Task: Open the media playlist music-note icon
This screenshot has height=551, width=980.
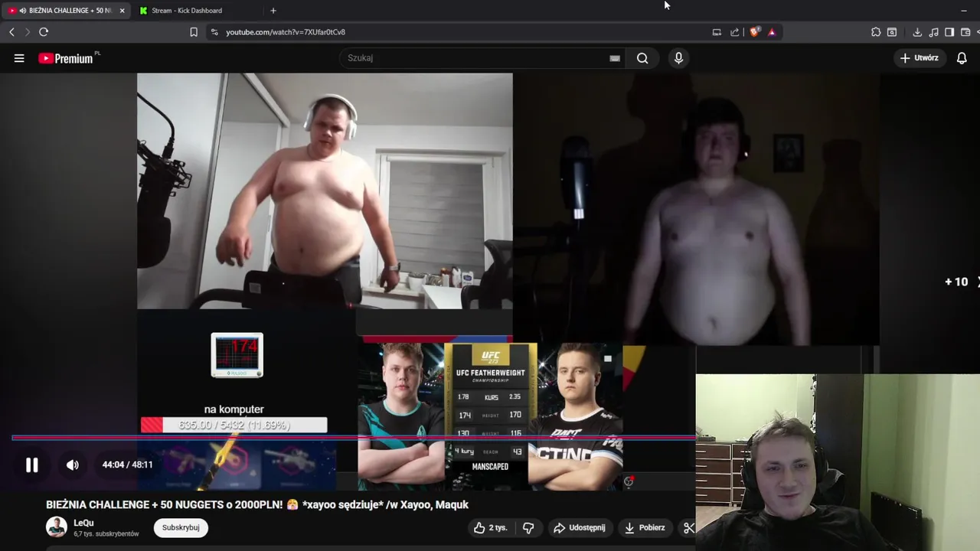Action: [933, 32]
